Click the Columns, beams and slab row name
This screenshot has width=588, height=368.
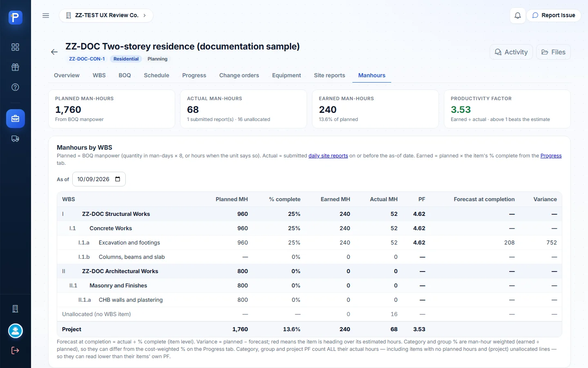132,257
